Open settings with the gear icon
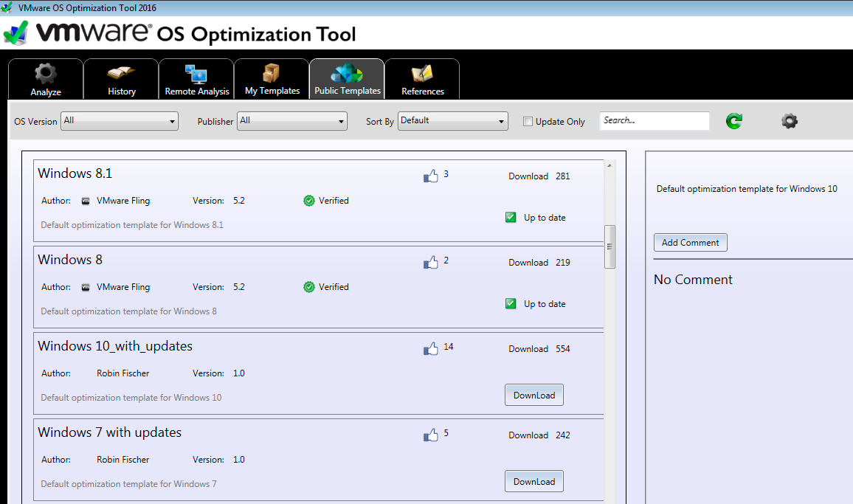Viewport: 853px width, 504px height. 790,121
